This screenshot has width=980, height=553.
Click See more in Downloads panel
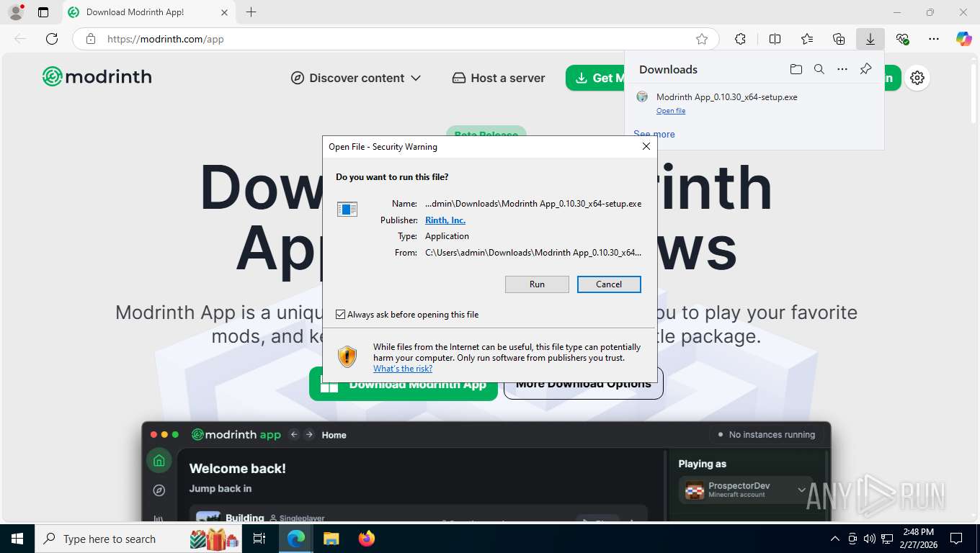point(654,134)
